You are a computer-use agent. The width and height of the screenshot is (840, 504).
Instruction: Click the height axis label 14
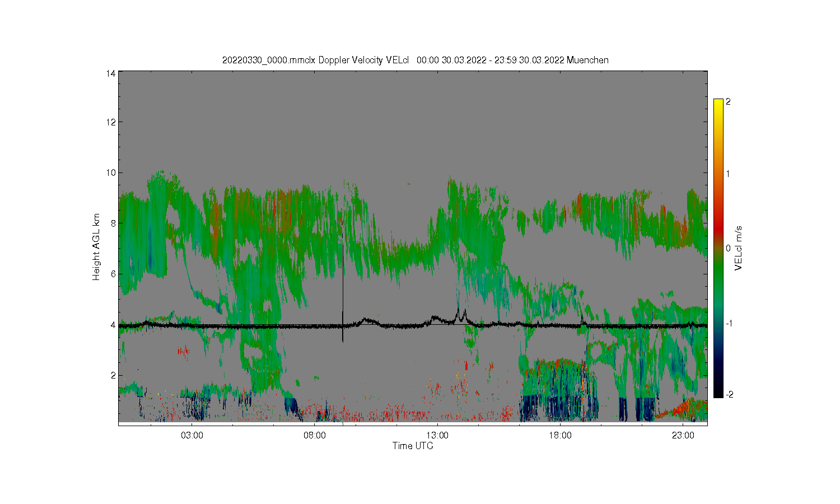click(111, 73)
